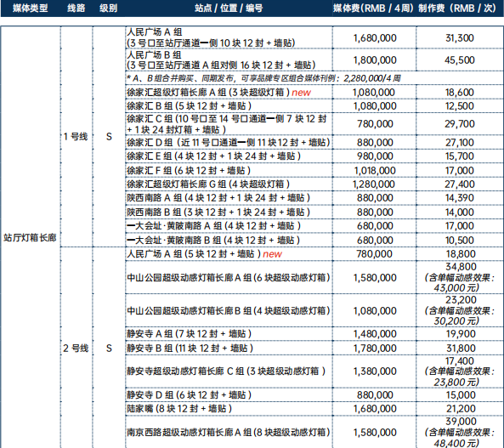
Task: Select 中山公园超级动感灯箱长廊 A 组 cell
Action: [x=229, y=277]
